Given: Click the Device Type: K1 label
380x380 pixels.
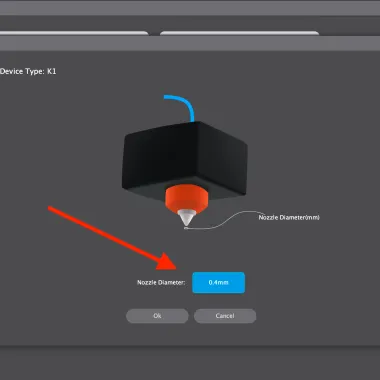Looking at the screenshot, I should [x=28, y=71].
